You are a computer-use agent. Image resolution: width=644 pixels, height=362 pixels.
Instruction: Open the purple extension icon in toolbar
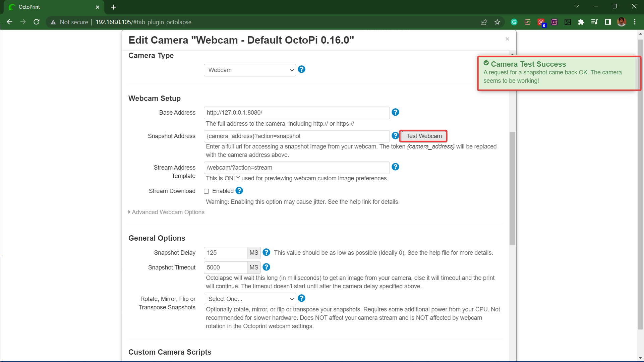click(x=554, y=22)
